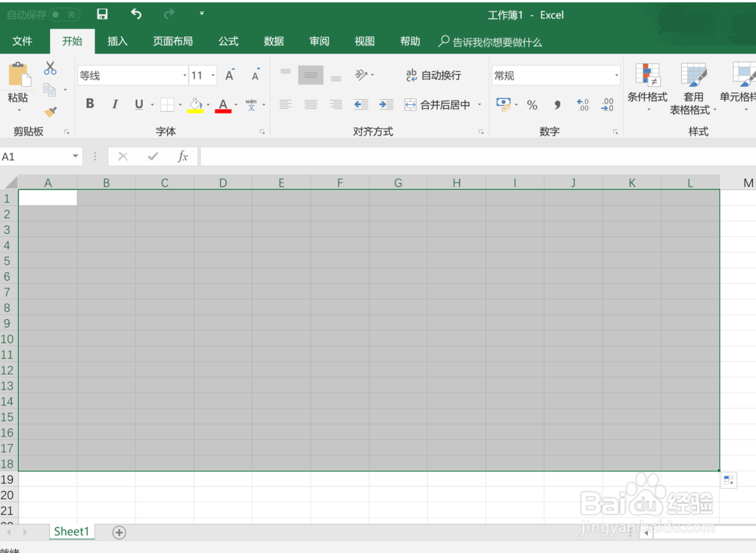The image size is (756, 553).
Task: Click the Increase Decimal icon
Action: pos(583,104)
